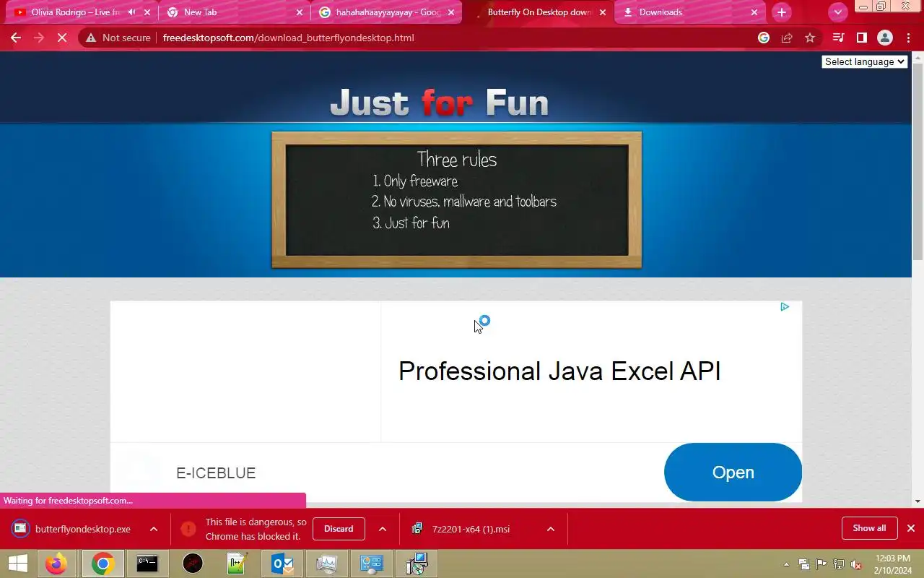Viewport: 924px width, 578px height.
Task: Click the dangerous file warning icon
Action: pyautogui.click(x=188, y=529)
